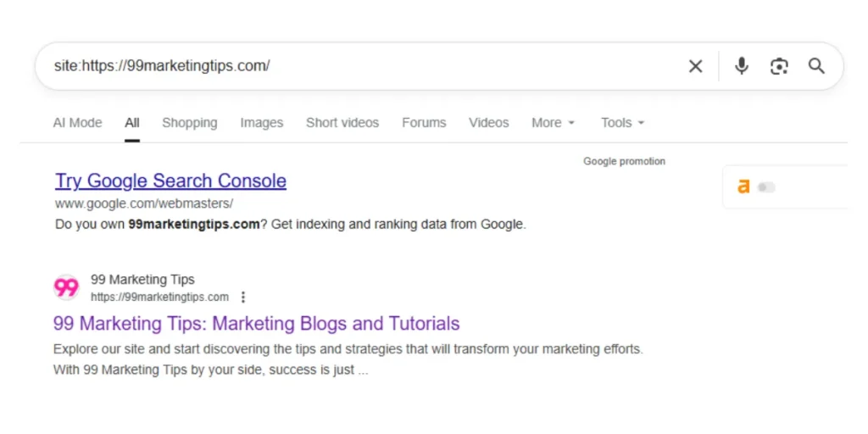Open the Videos tab
Screen dimensions: 868x434
point(489,123)
